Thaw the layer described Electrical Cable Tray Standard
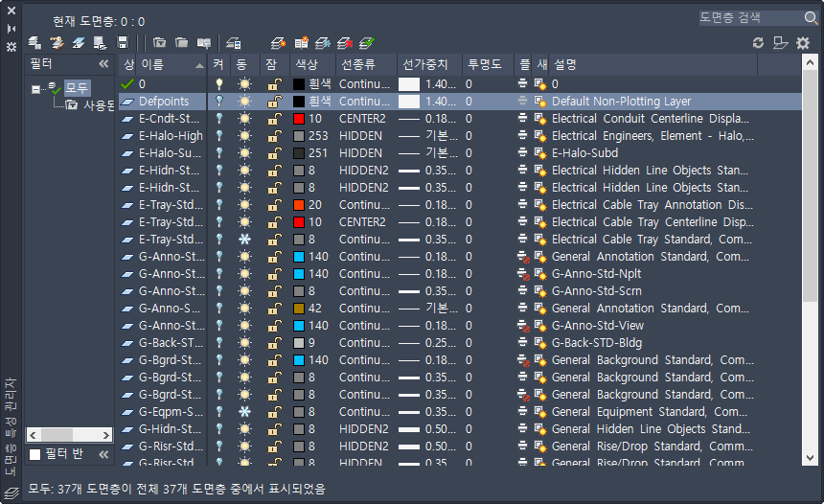The width and height of the screenshot is (824, 504). point(245,240)
